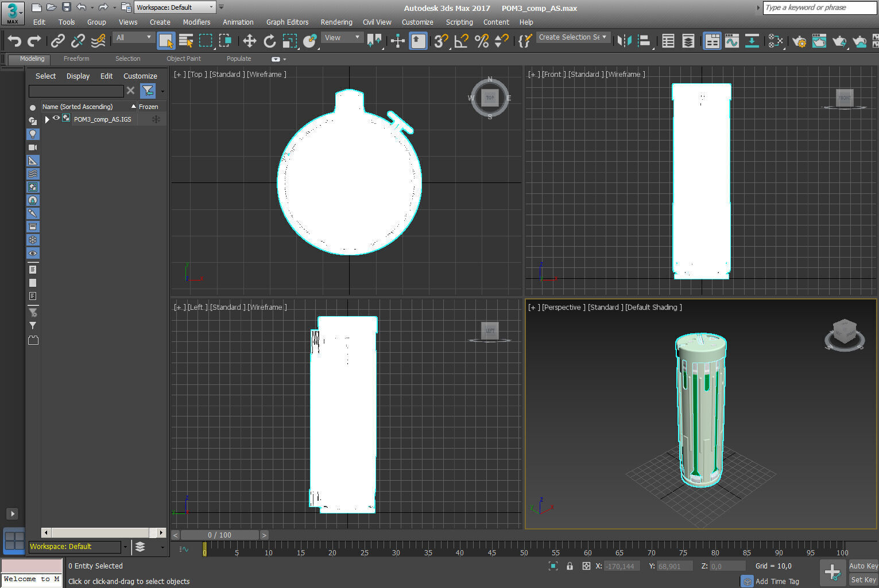The height and width of the screenshot is (588, 879).
Task: Click the Unlink Selection icon
Action: pos(78,40)
